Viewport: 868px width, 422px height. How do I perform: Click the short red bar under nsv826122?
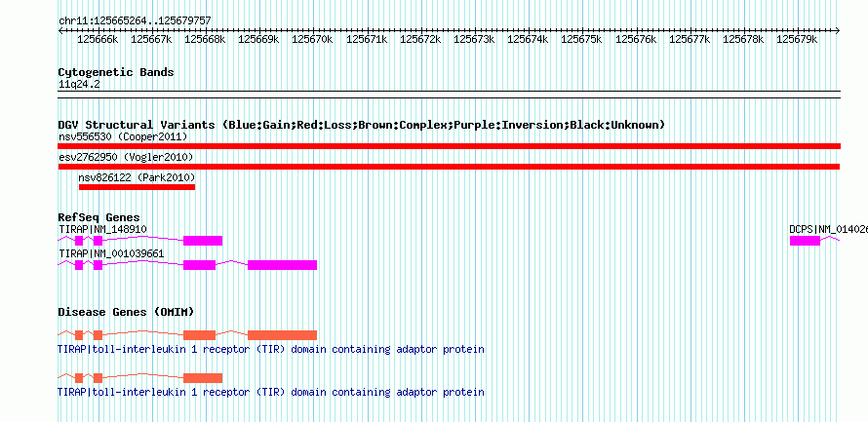(x=137, y=187)
